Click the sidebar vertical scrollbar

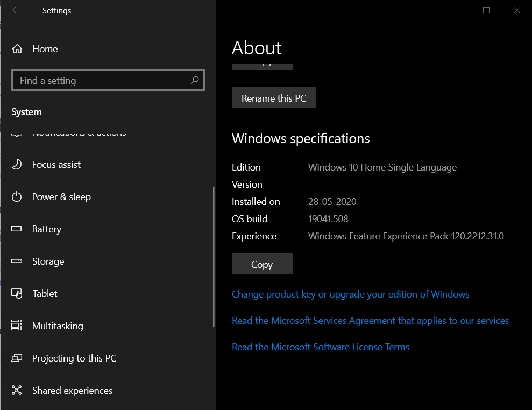coord(214,257)
